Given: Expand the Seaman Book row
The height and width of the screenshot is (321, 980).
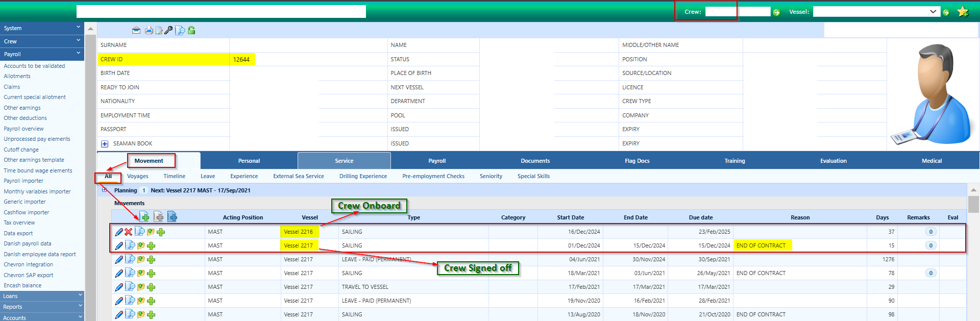Looking at the screenshot, I should [105, 144].
